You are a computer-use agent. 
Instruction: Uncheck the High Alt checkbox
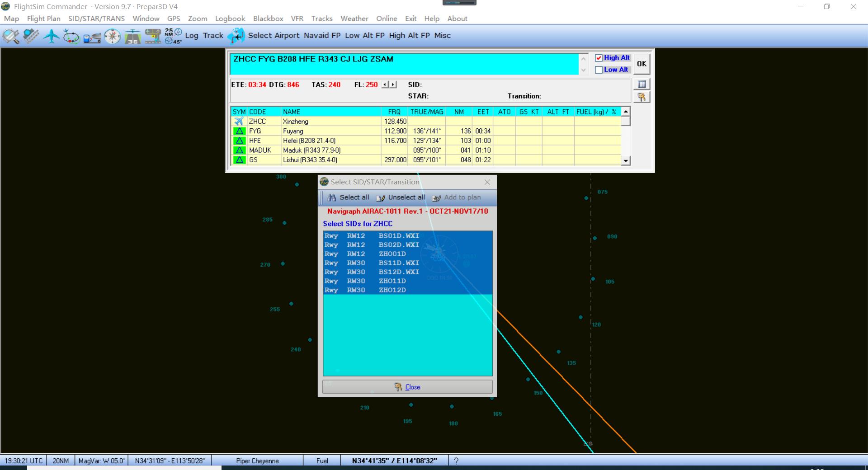click(599, 58)
